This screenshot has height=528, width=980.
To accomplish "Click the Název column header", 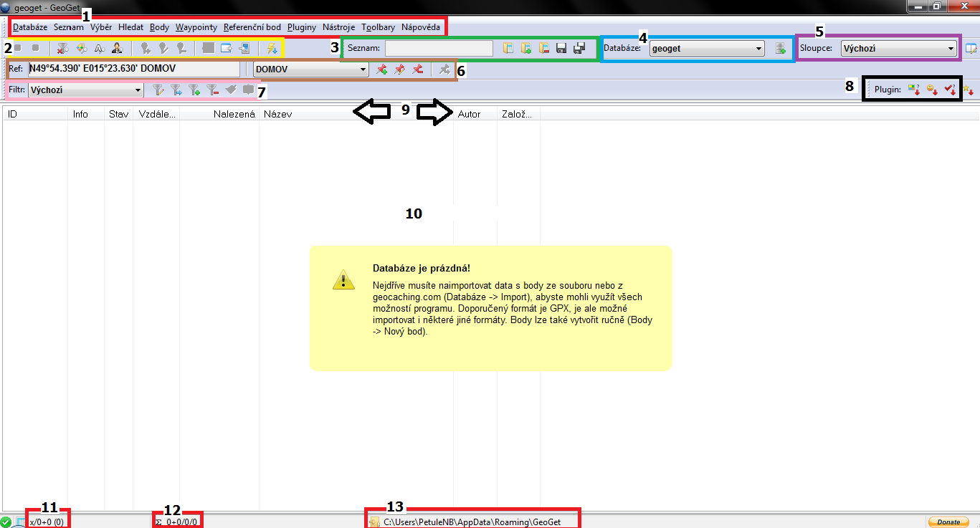I will (356, 114).
